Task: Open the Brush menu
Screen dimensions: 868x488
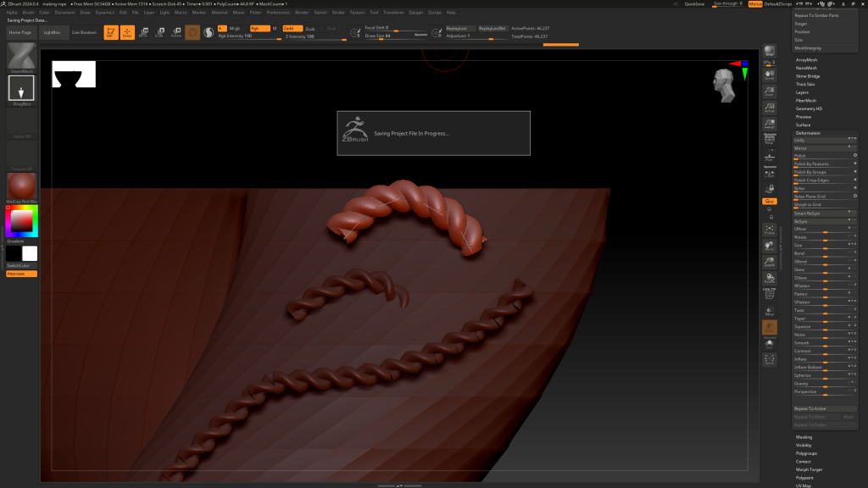Action: 28,13
